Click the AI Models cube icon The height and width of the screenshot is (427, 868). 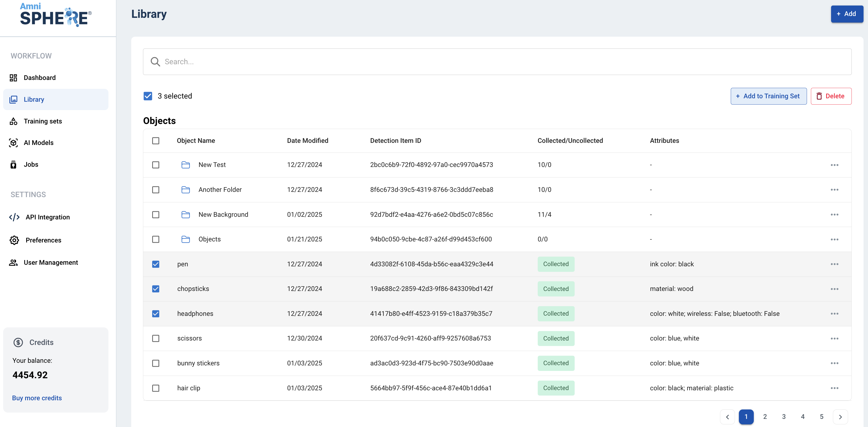pos(13,143)
